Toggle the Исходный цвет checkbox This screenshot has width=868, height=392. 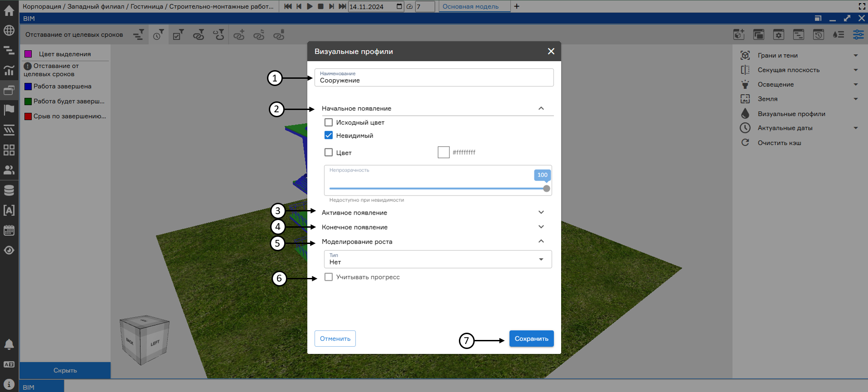pyautogui.click(x=329, y=122)
